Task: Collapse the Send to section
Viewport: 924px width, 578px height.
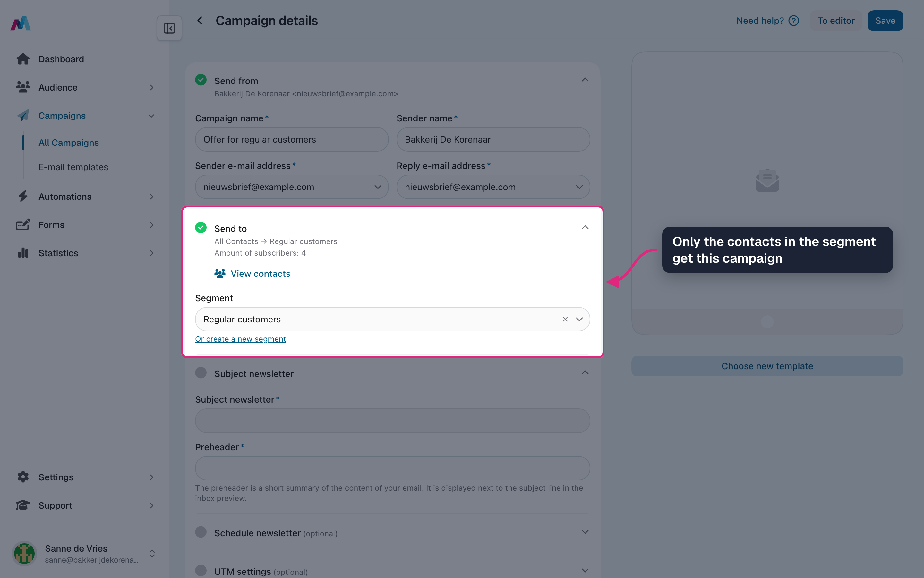Action: pyautogui.click(x=585, y=227)
